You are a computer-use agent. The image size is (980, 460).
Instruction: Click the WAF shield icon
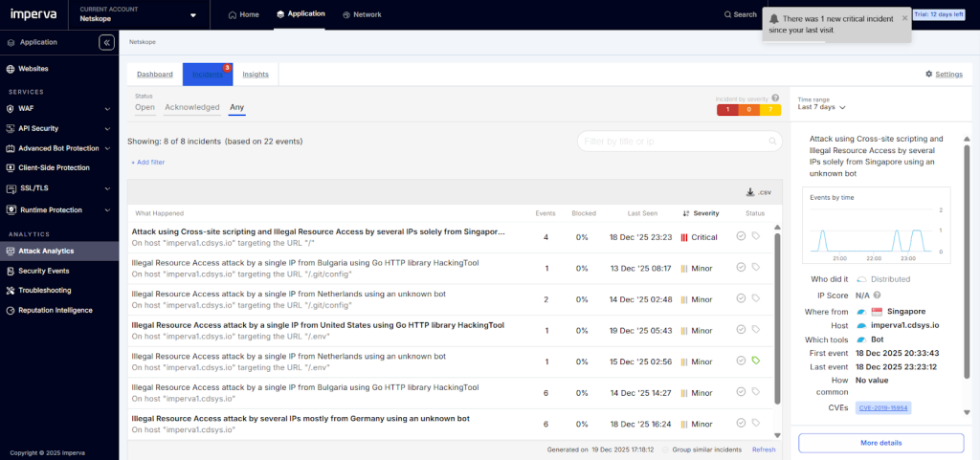pos(11,109)
